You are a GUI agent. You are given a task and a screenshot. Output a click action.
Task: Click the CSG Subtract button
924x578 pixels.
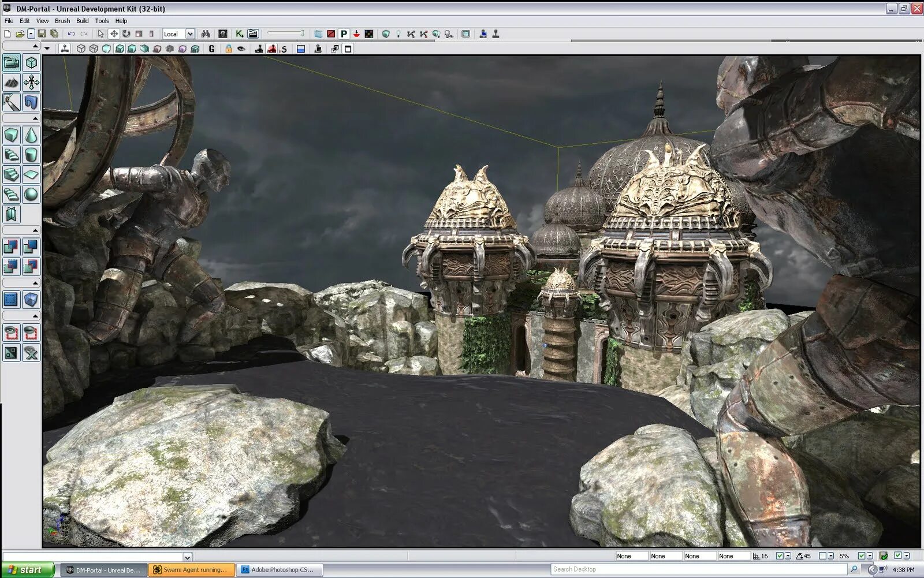coord(31,247)
